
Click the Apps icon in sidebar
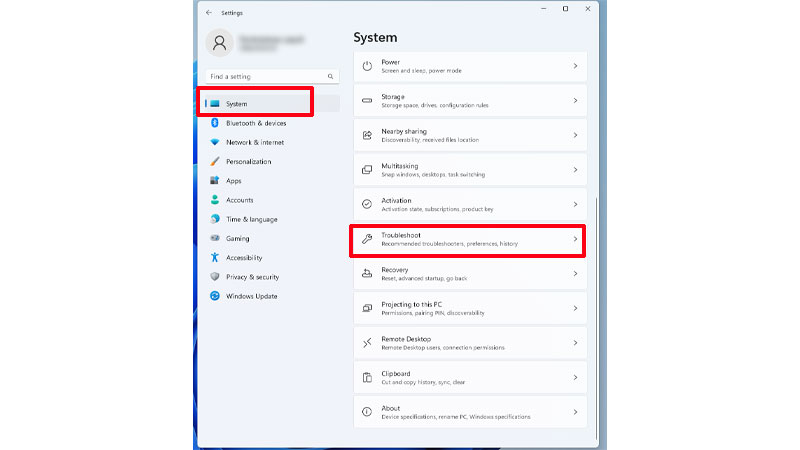(215, 181)
